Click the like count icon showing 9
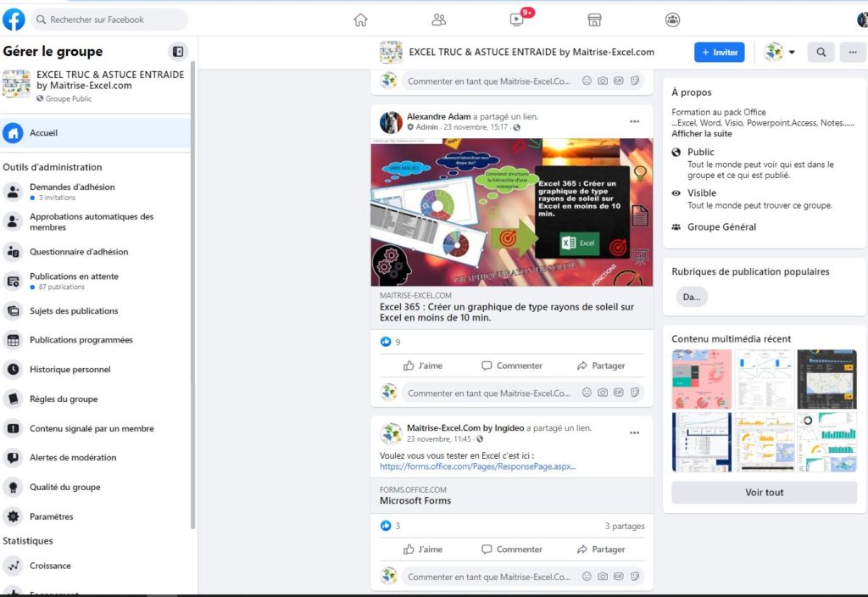The height and width of the screenshot is (597, 868). point(386,342)
